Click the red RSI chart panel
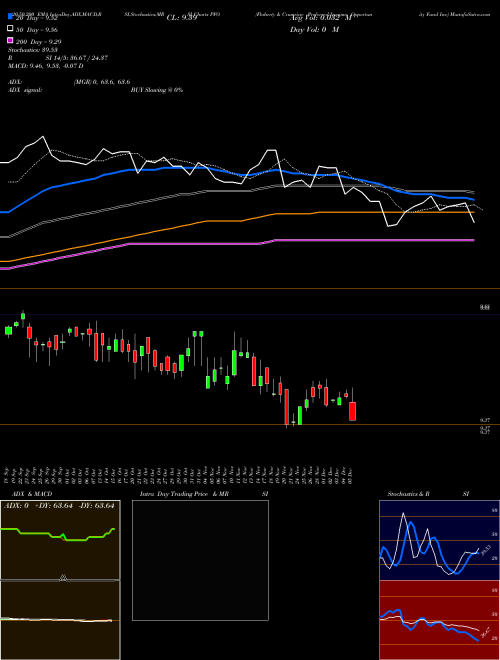This screenshot has width=500, height=660. point(439,620)
